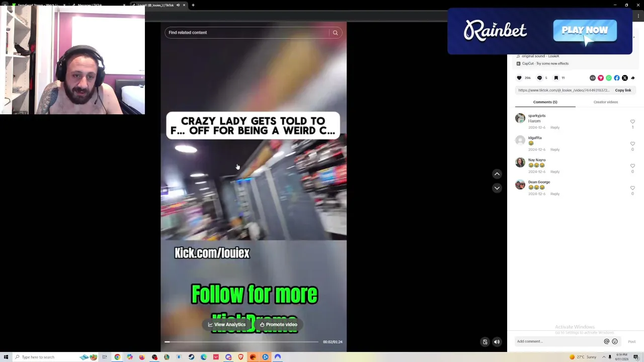The width and height of the screenshot is (644, 362).
Task: Open Firefox from the taskbar
Action: click(142, 357)
